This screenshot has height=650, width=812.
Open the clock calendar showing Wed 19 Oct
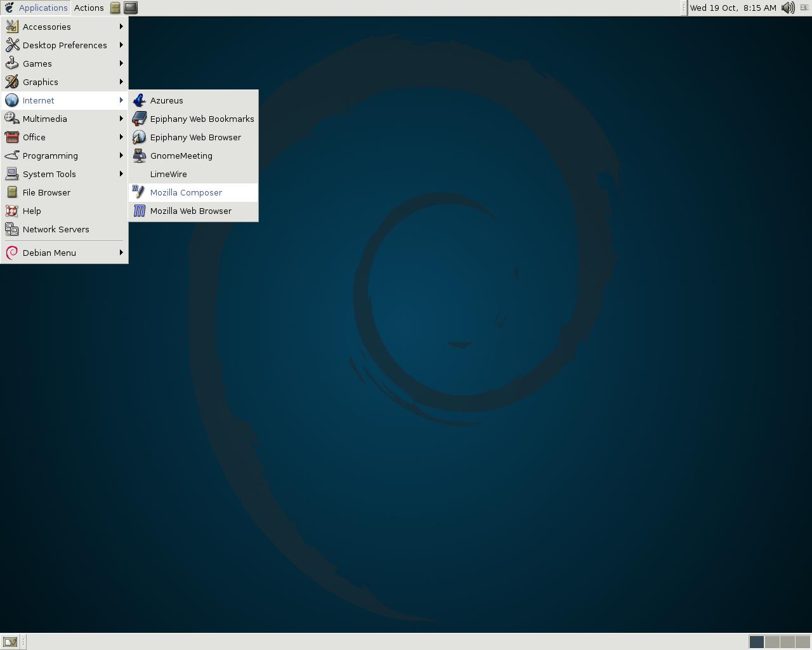coord(733,8)
